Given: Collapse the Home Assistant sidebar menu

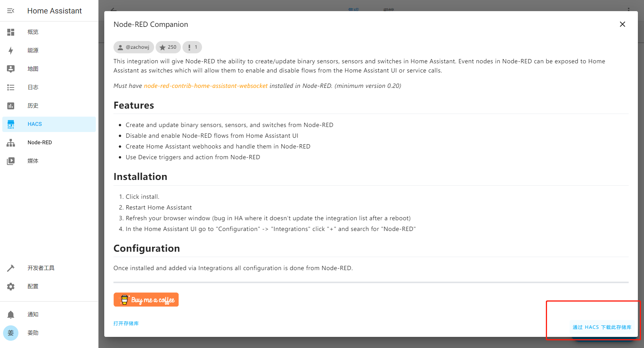Looking at the screenshot, I should point(11,11).
